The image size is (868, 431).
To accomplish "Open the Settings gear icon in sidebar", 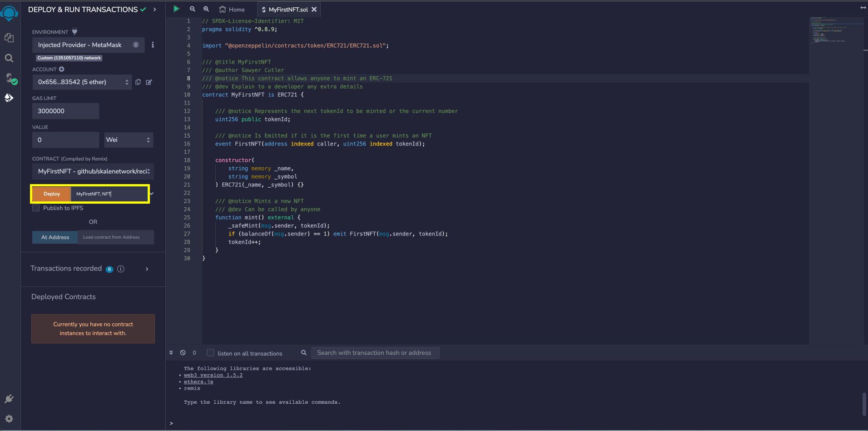I will click(9, 418).
